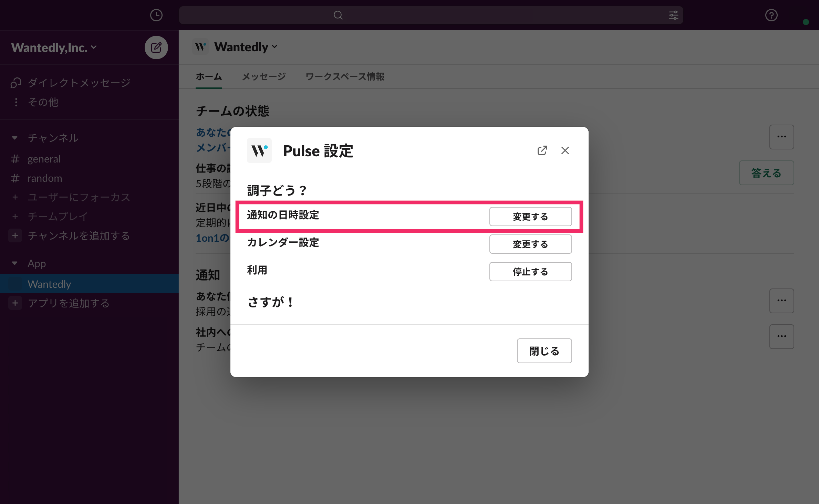This screenshot has width=819, height=504.
Task: Expand Wantedly,Inc. workspace menu
Action: pos(54,48)
